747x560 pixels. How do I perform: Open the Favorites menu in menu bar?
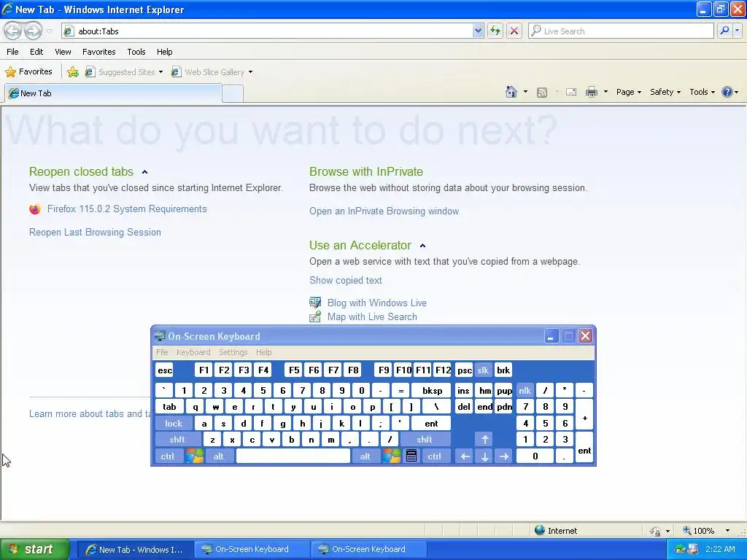(x=99, y=52)
